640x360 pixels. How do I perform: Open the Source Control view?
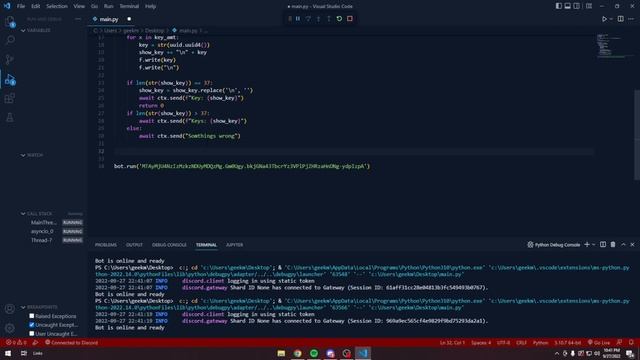click(x=10, y=59)
